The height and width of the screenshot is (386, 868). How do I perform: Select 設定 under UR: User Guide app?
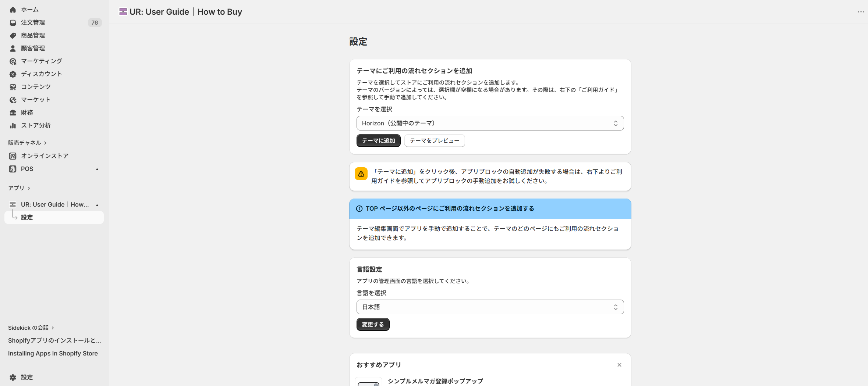[27, 217]
